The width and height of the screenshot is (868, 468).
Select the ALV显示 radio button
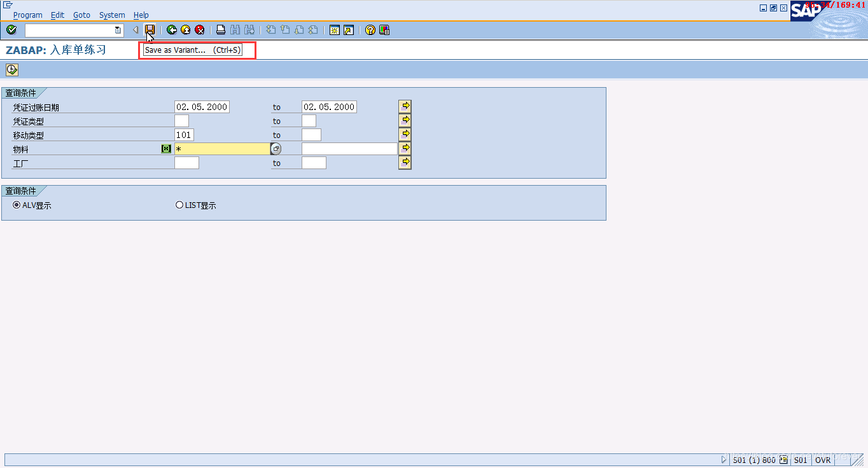tap(17, 205)
